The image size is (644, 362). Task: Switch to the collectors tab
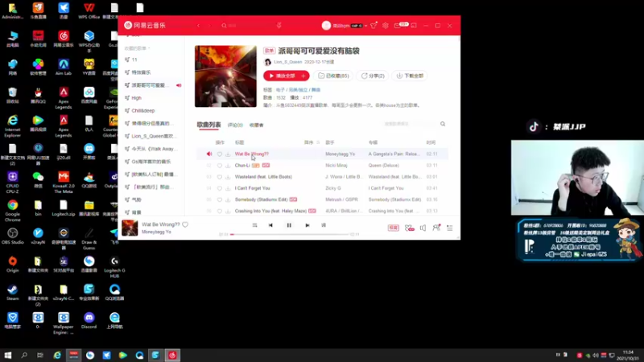tap(256, 125)
